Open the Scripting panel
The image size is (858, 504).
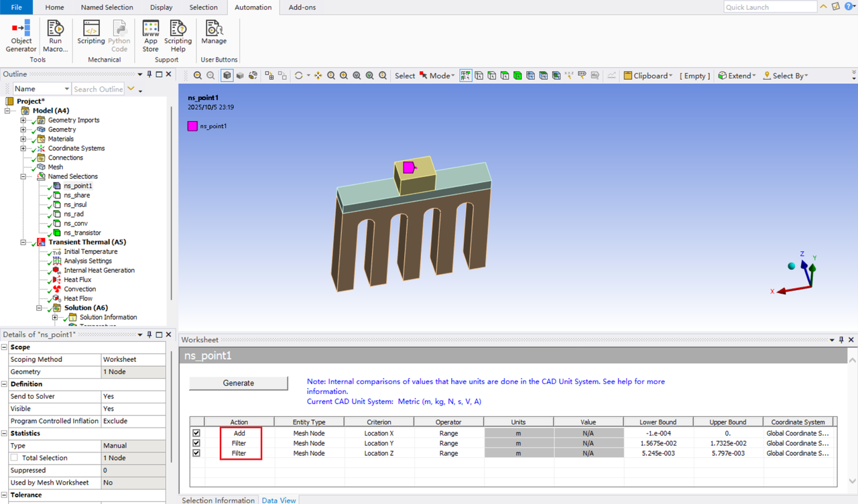(91, 32)
